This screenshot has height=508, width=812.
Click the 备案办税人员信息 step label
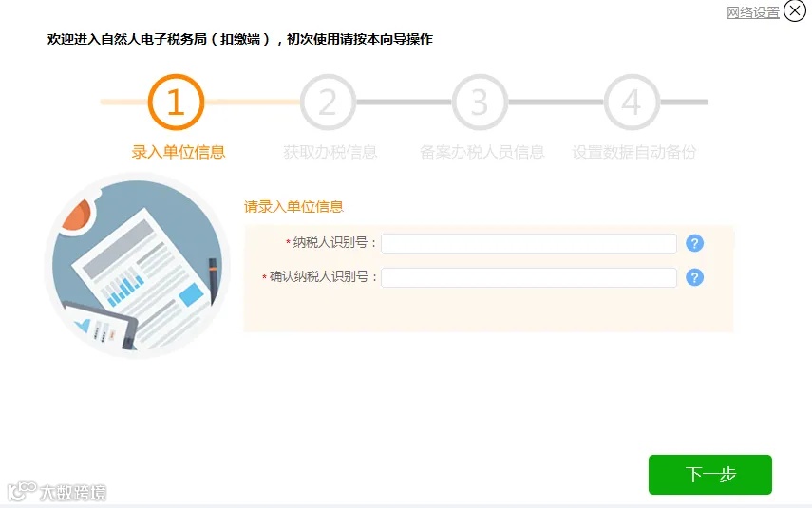[x=482, y=152]
